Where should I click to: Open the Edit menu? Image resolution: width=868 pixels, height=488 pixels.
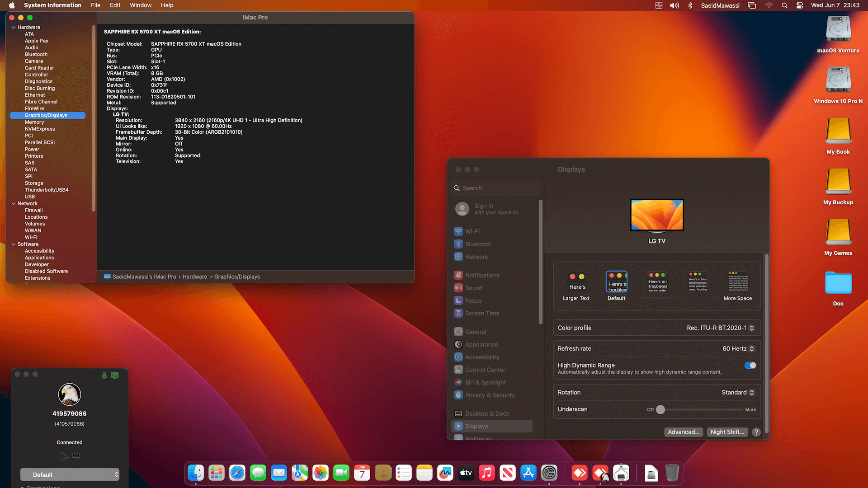point(115,5)
